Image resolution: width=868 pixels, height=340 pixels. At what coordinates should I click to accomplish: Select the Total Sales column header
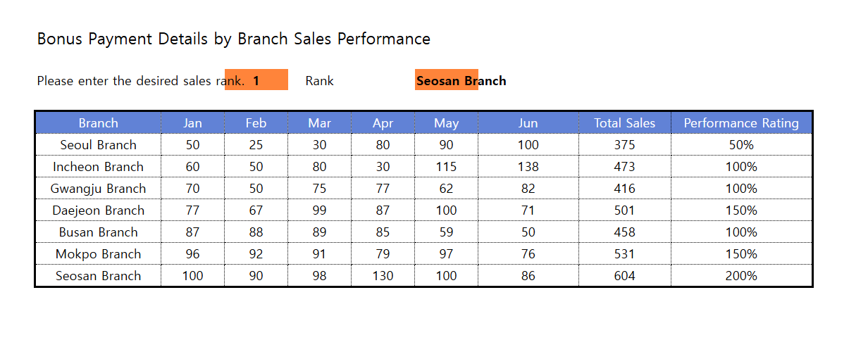pos(625,123)
